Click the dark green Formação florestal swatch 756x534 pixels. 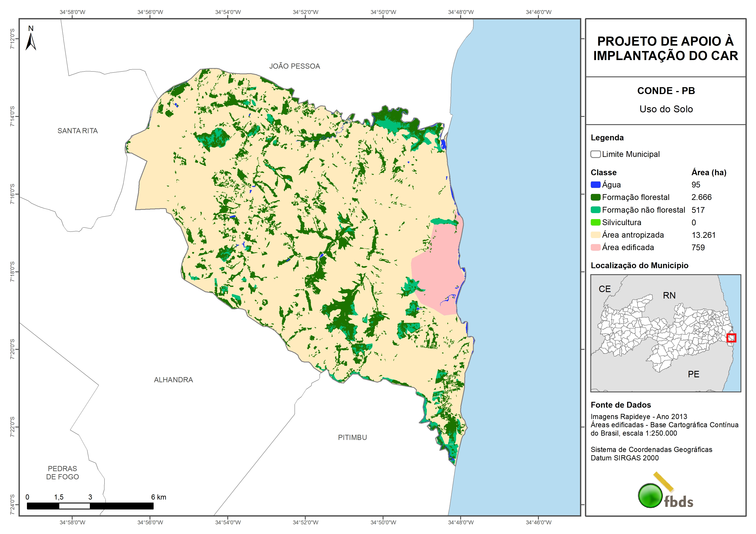[x=595, y=197]
